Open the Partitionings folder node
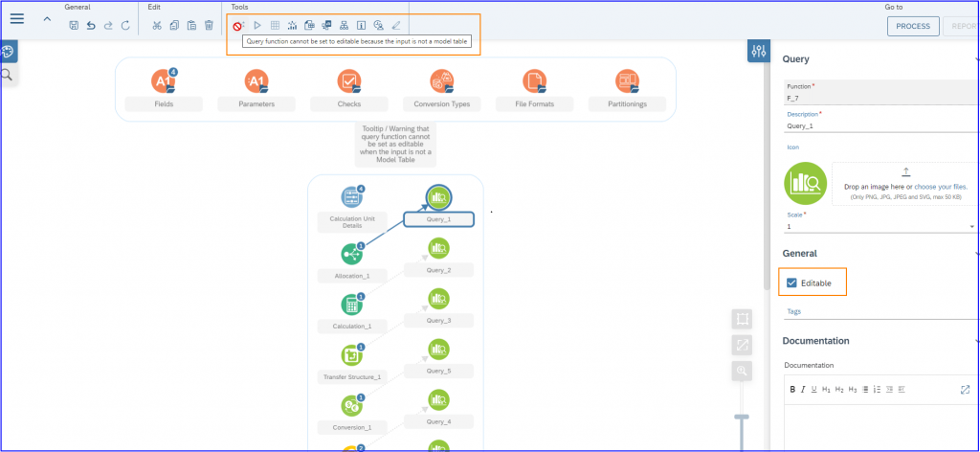 pos(627,81)
